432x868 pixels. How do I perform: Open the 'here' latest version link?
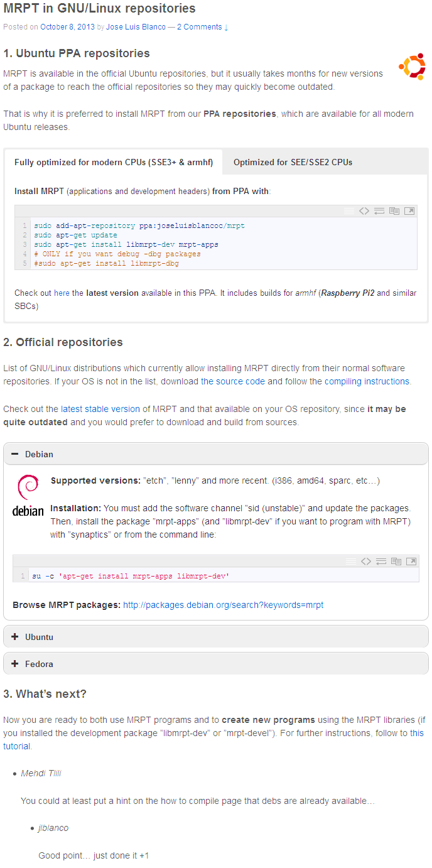(62, 293)
